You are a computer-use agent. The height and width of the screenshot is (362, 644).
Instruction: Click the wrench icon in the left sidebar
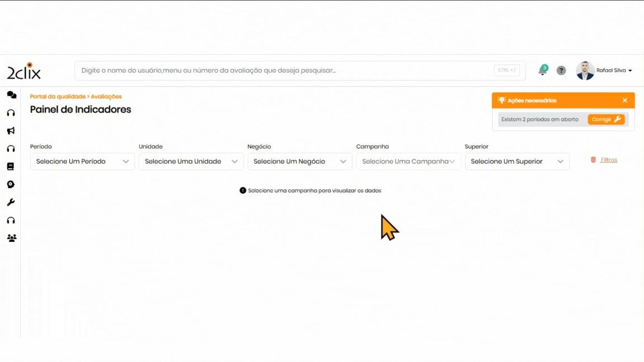point(11,202)
